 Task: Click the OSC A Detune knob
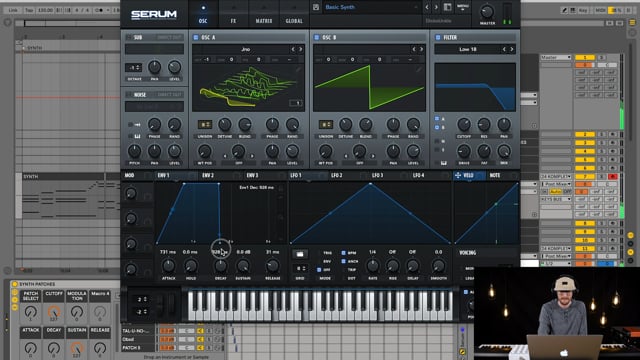click(224, 124)
